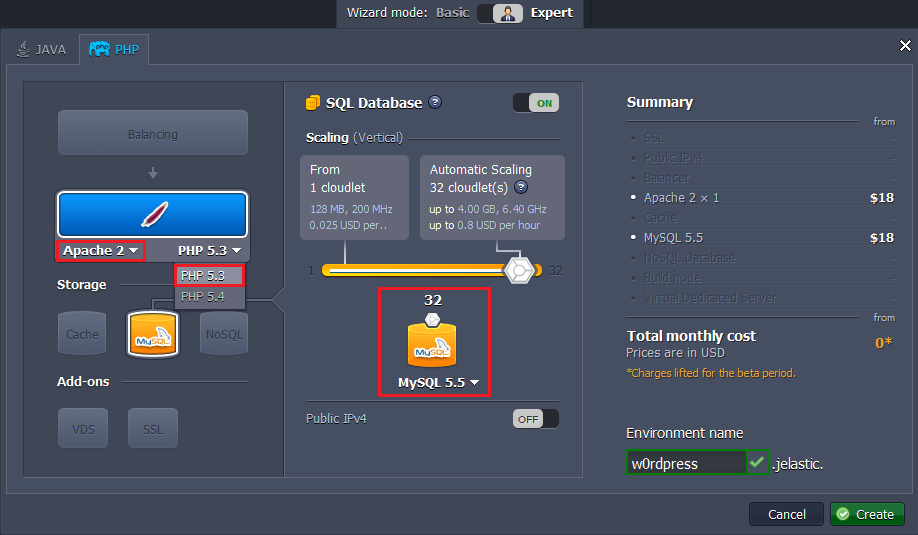The image size is (918, 535).
Task: Toggle Public IPv4 switch
Action: [x=536, y=419]
